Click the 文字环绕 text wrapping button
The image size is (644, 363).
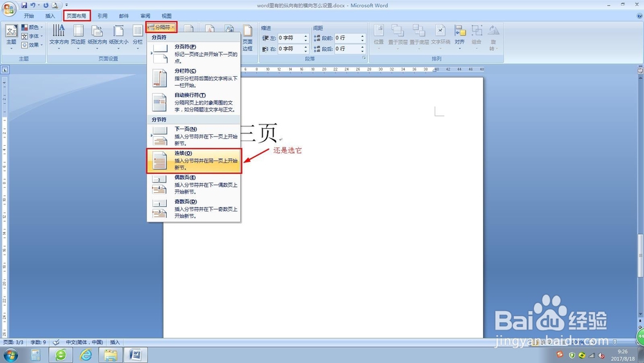click(x=440, y=37)
